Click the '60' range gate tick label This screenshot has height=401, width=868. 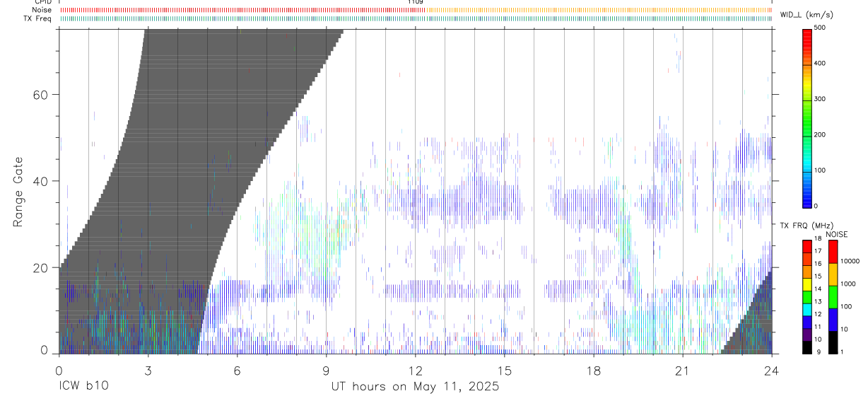coord(41,95)
